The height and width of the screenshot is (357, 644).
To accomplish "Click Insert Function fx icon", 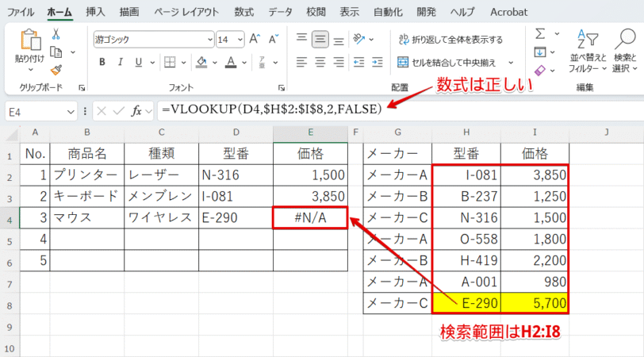I will tap(136, 111).
